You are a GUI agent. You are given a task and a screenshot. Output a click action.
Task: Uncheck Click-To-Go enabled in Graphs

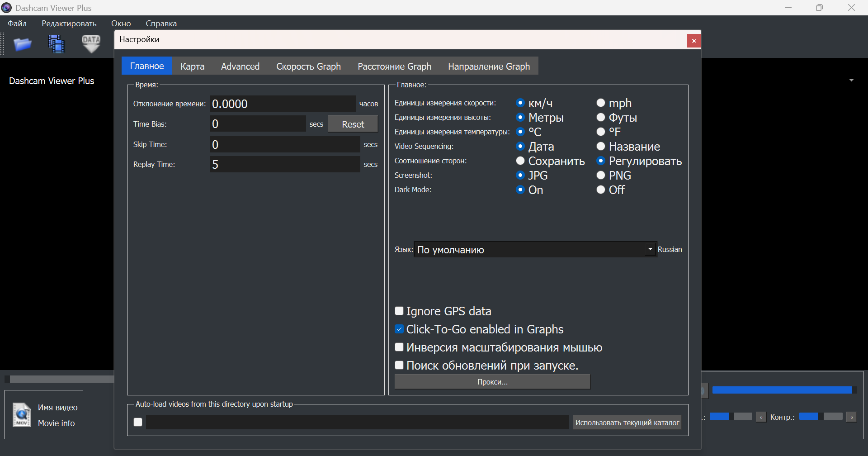click(399, 329)
